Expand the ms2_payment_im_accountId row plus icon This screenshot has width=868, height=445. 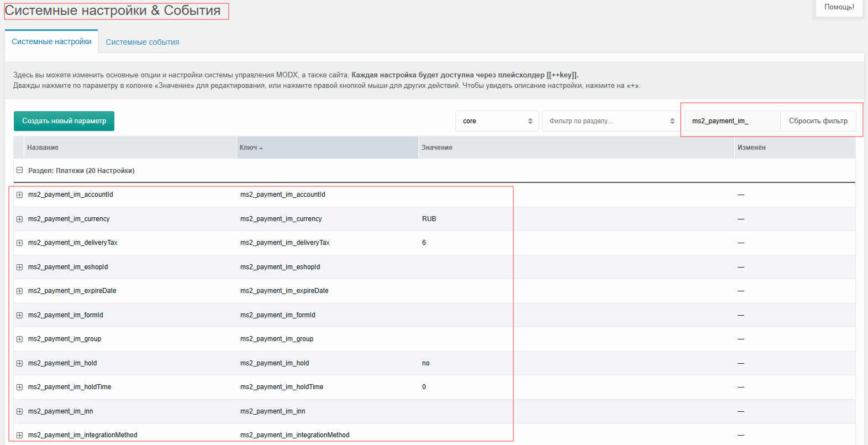(x=19, y=195)
